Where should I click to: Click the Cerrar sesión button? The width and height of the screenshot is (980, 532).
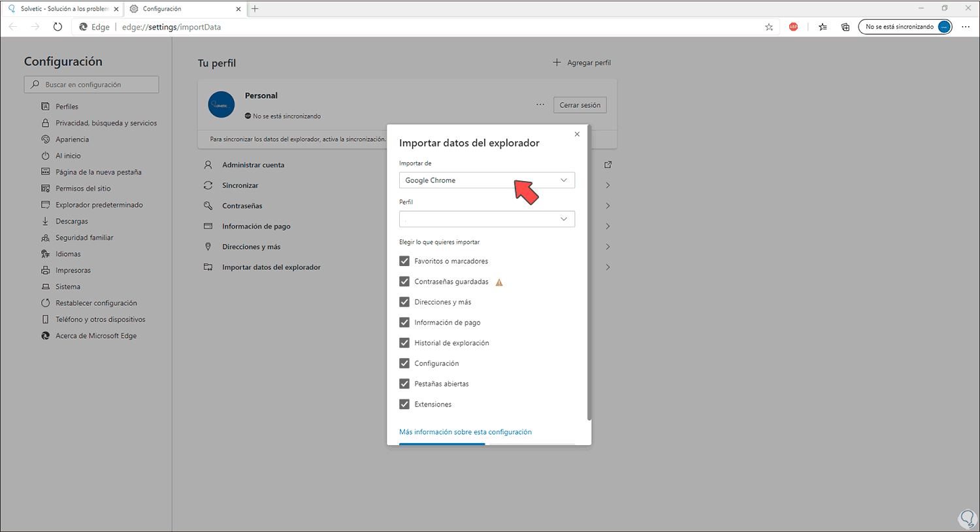pyautogui.click(x=580, y=105)
